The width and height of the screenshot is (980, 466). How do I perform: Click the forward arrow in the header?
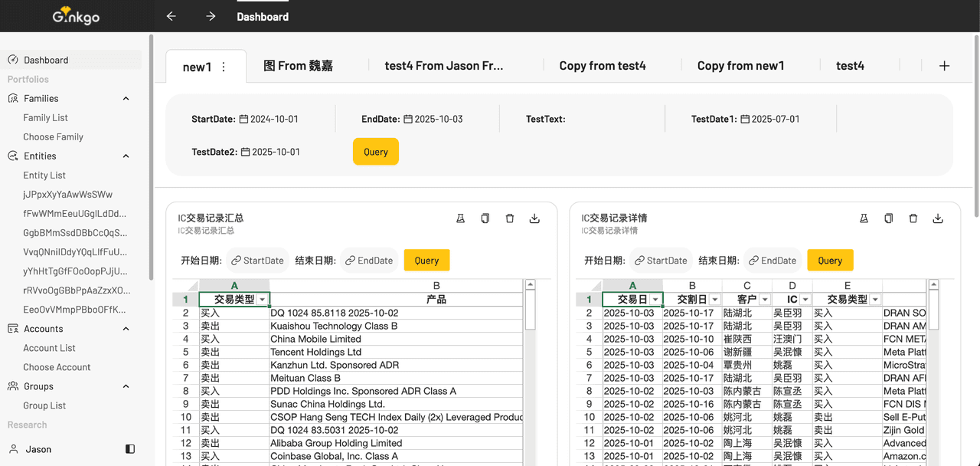pos(211,16)
